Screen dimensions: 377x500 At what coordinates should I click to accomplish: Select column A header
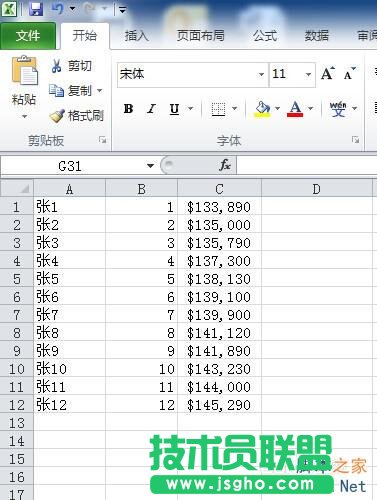tap(69, 189)
